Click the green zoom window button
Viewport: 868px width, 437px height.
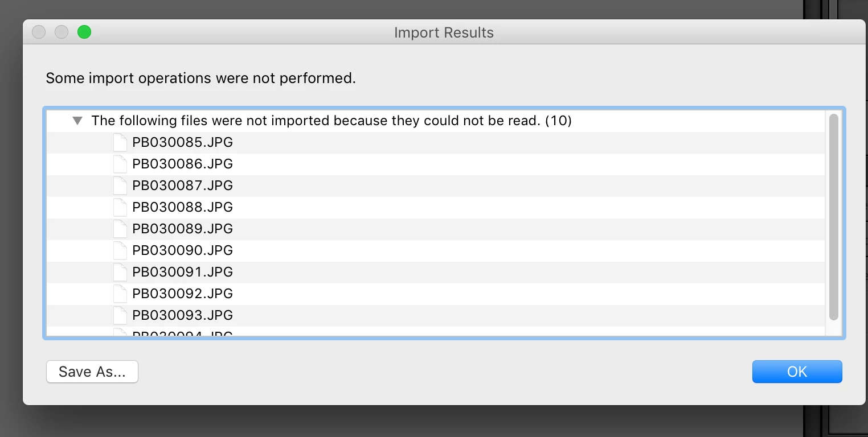84,32
